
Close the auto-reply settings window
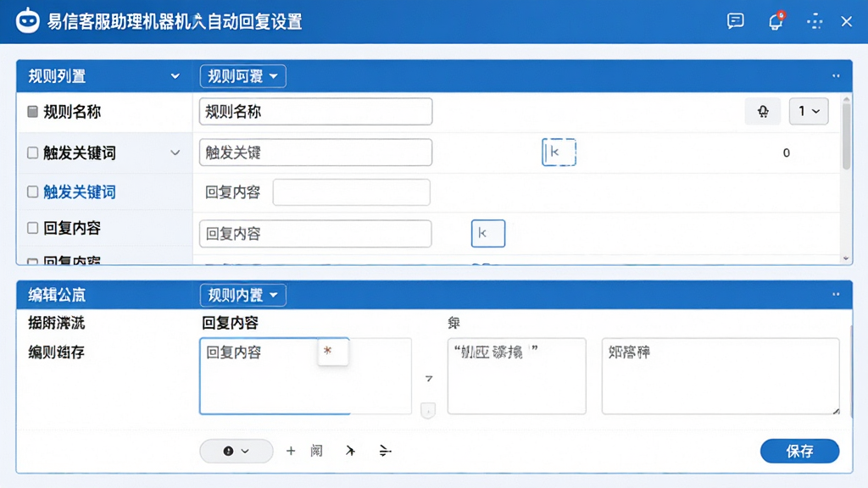(847, 21)
